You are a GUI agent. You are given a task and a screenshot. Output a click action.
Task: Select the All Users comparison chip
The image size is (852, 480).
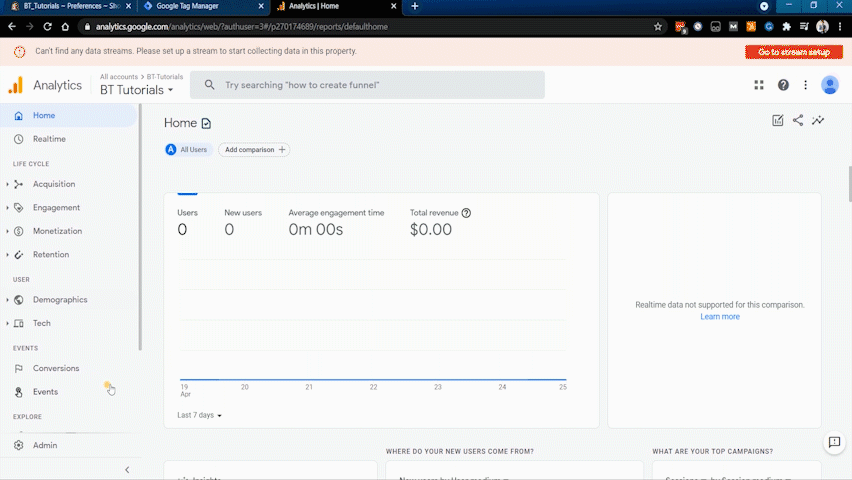click(x=187, y=149)
